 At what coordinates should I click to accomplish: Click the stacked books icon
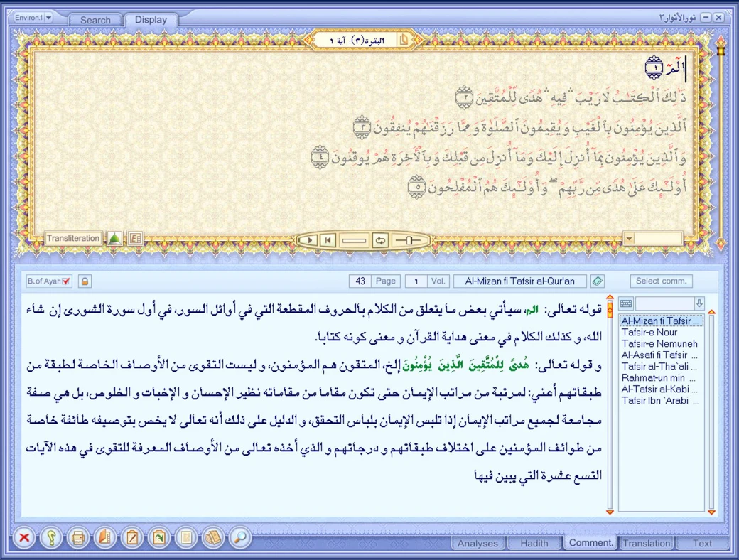pyautogui.click(x=213, y=538)
